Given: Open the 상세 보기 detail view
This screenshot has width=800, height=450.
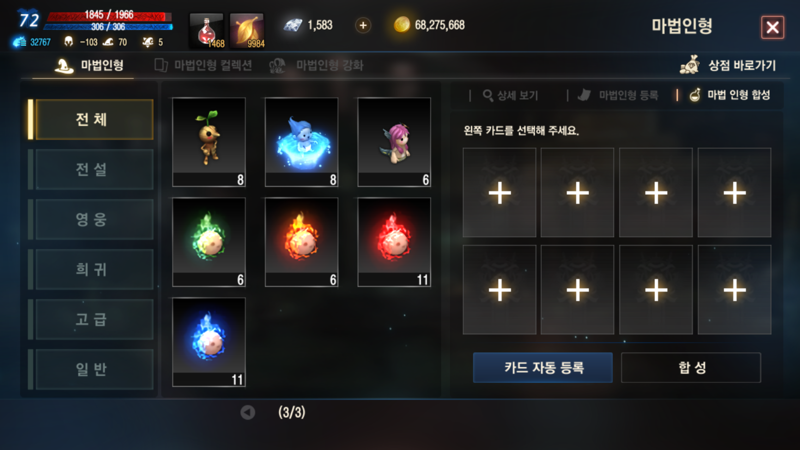Looking at the screenshot, I should tap(510, 95).
